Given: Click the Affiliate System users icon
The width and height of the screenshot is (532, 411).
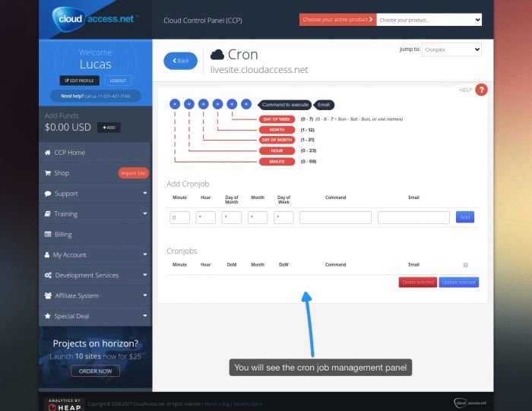Looking at the screenshot, I should [48, 296].
